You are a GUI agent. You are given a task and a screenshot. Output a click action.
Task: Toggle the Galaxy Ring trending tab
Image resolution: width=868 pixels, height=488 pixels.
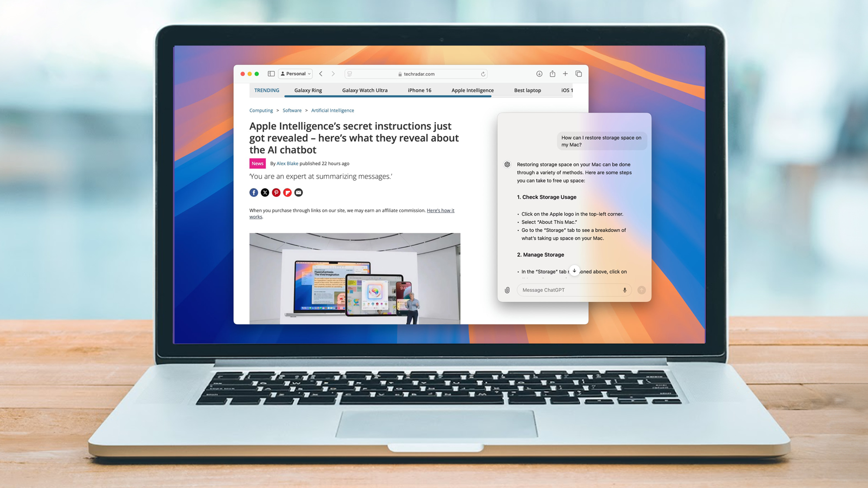[x=308, y=90]
